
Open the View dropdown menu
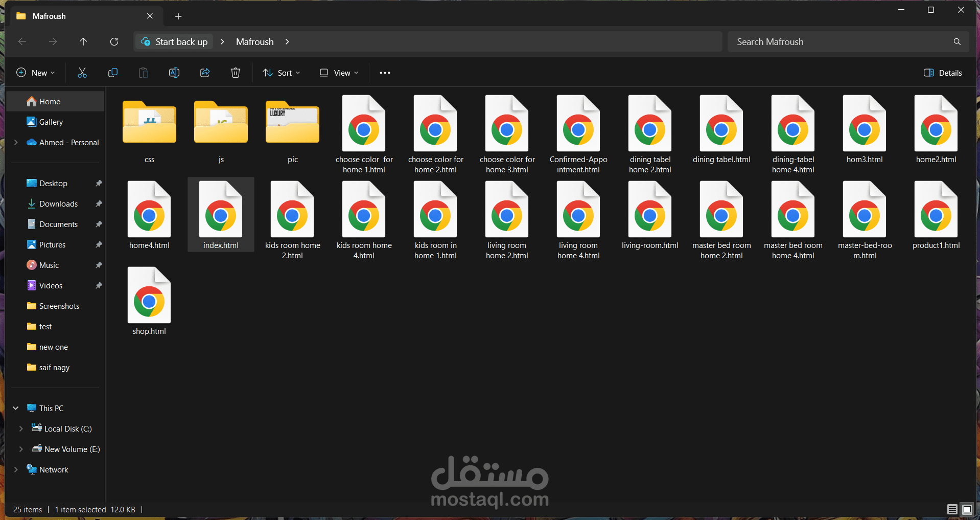[339, 73]
